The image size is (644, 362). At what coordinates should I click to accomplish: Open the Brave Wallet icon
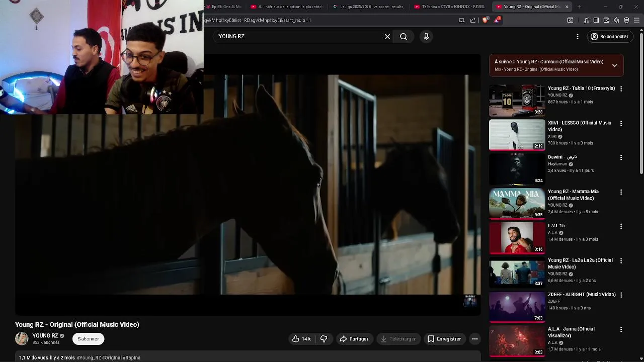[606, 20]
